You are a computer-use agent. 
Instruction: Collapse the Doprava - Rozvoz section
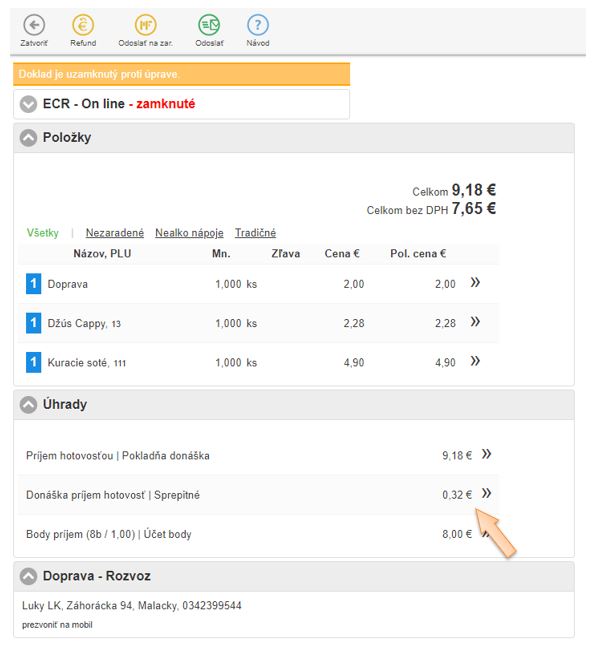pos(28,576)
